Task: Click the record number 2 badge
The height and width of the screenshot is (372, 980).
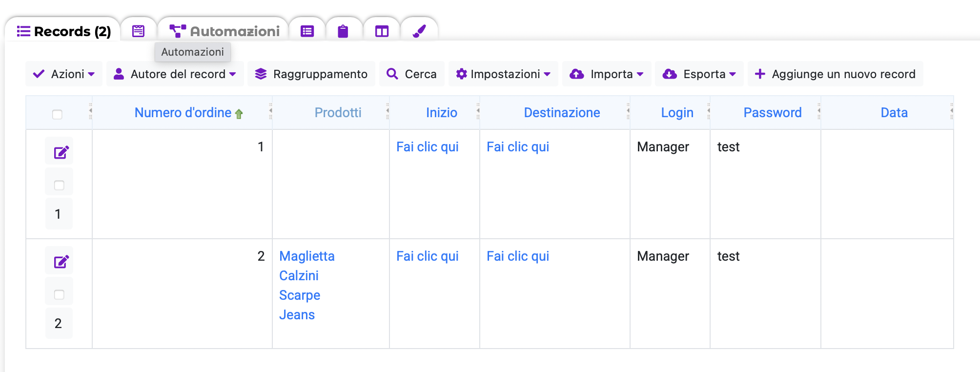Action: (58, 323)
